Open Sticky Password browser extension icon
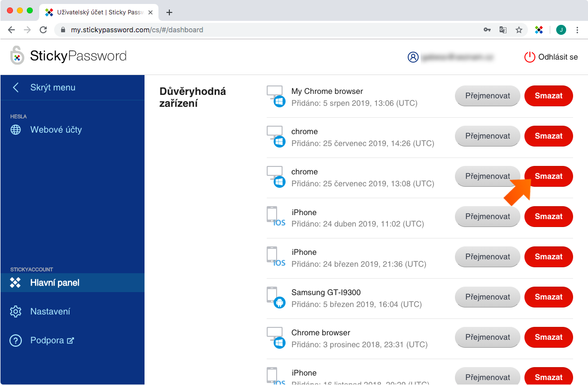588x385 pixels. click(539, 30)
